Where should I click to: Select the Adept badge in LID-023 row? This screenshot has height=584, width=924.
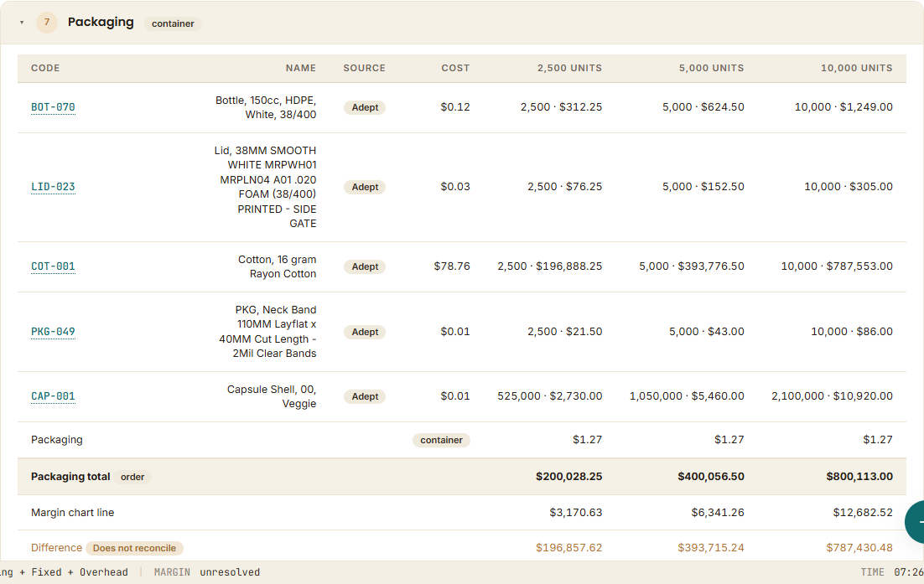click(365, 187)
